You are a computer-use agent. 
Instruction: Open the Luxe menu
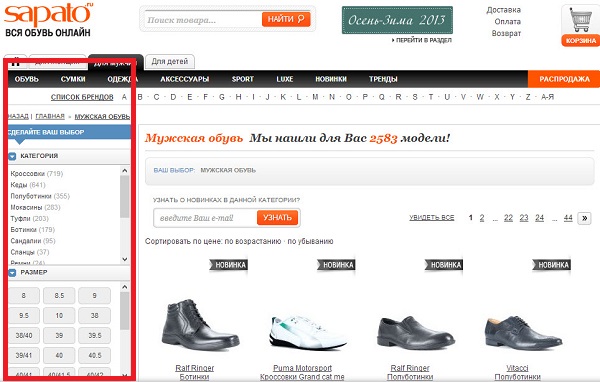285,79
